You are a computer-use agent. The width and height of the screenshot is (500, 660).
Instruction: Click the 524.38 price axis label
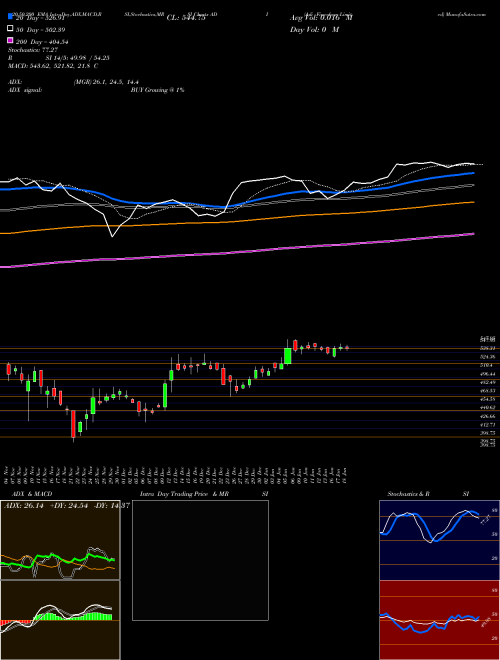(x=488, y=357)
